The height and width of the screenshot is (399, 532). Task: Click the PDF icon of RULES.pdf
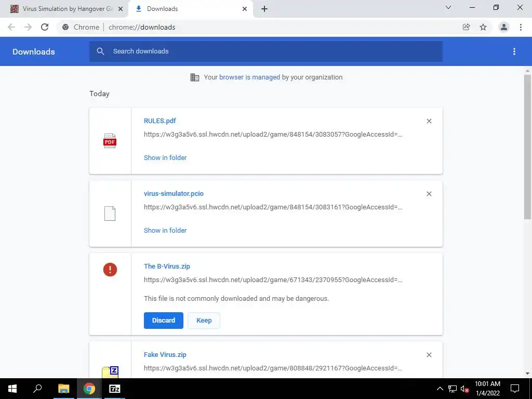(x=110, y=141)
